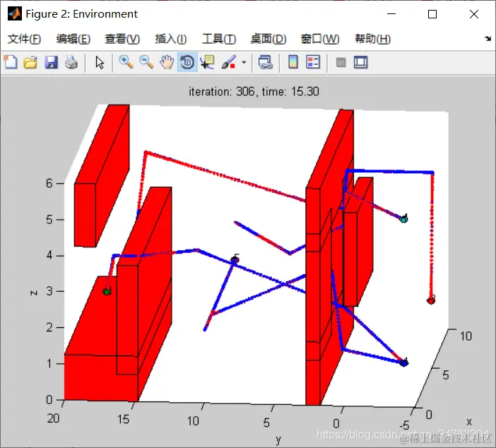Click the iteration 306 plot title text
496x448 pixels.
pyautogui.click(x=254, y=92)
